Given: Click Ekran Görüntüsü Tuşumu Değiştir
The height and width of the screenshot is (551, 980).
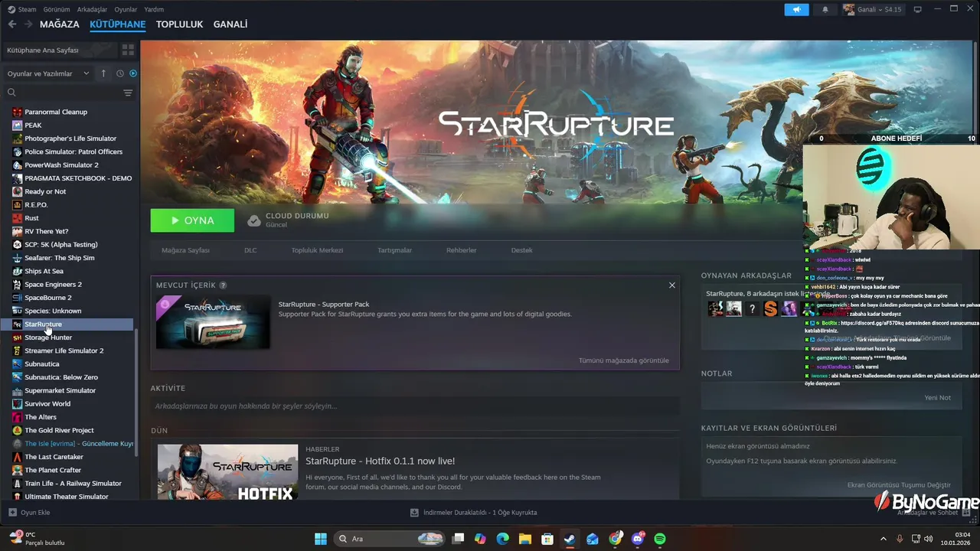Looking at the screenshot, I should [x=899, y=485].
